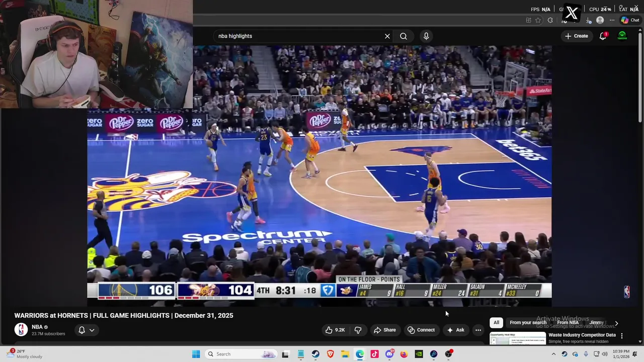Open File Explorer from the taskbar
This screenshot has height=362, width=644.
(345, 354)
